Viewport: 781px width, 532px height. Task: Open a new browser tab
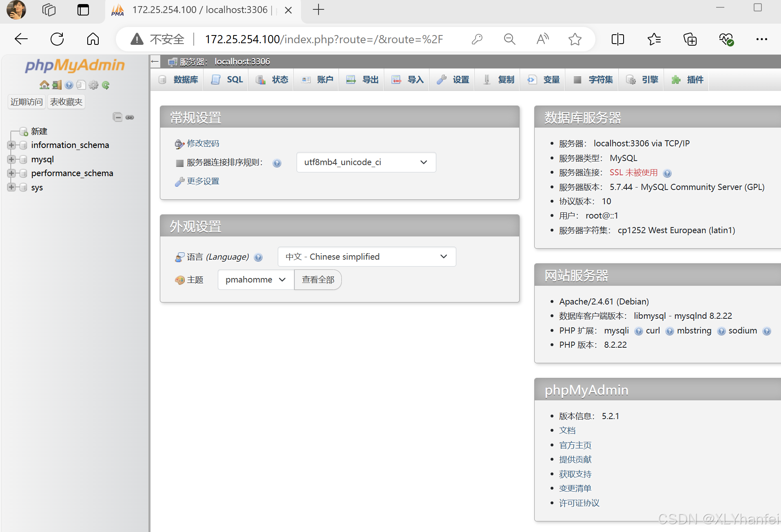319,10
